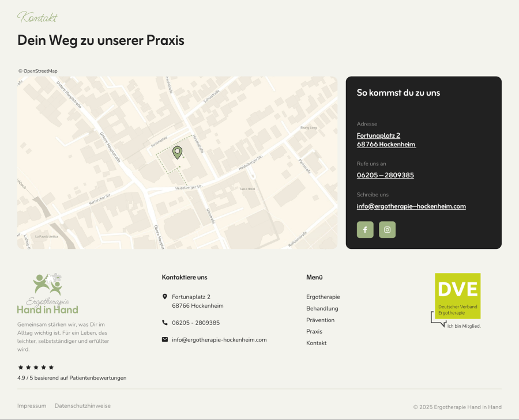Click footer address Fortunaplatz 2 68766 Hockenheim
519x420 pixels.
click(x=198, y=301)
